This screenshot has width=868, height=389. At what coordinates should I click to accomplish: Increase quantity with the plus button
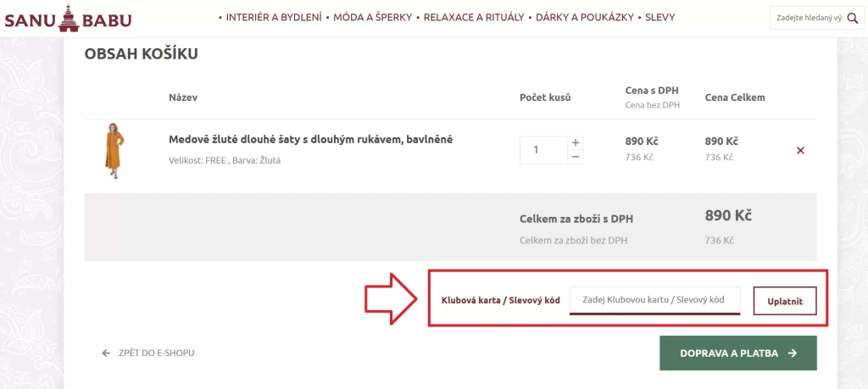pos(576,142)
